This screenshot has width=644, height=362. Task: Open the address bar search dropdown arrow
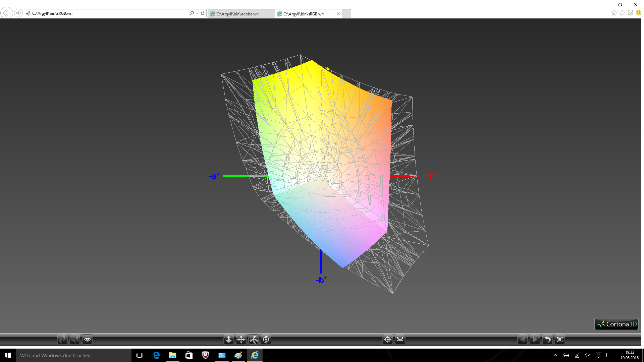pyautogui.click(x=197, y=13)
